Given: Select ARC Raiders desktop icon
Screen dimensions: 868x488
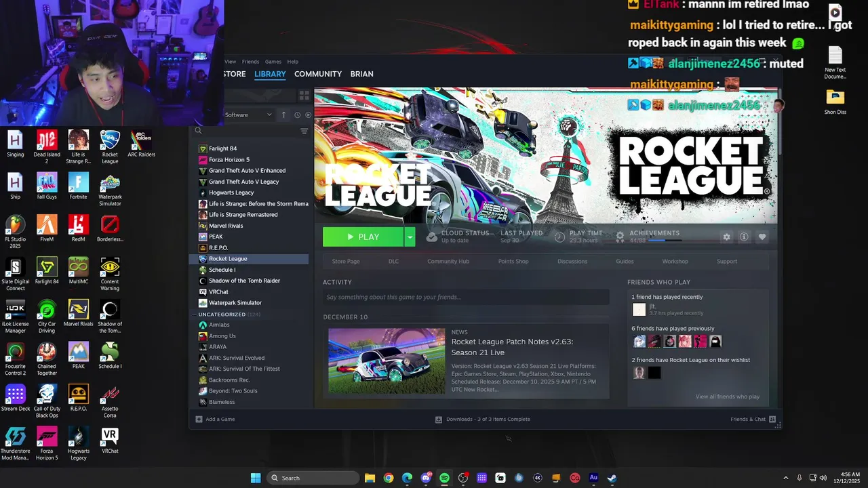Looking at the screenshot, I should [141, 144].
